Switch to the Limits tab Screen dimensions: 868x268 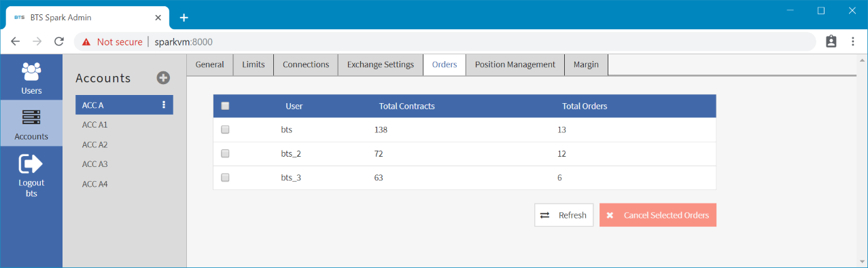pyautogui.click(x=254, y=64)
